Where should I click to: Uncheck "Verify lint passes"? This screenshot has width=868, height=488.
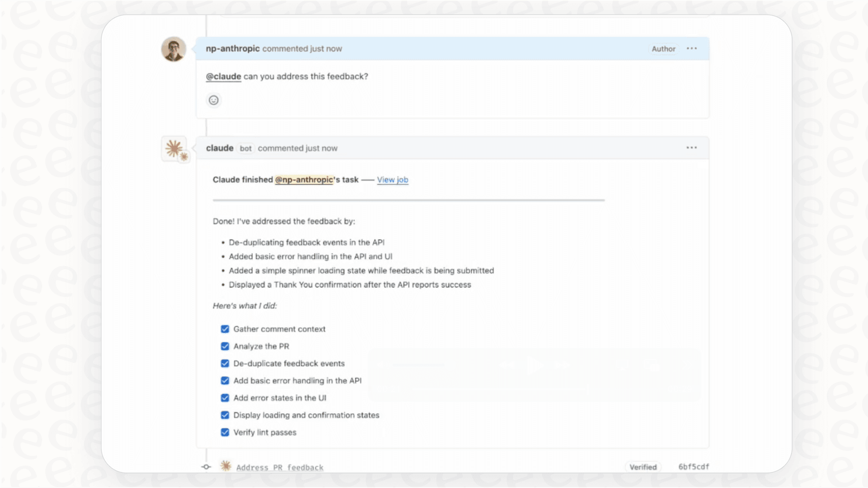tap(225, 432)
